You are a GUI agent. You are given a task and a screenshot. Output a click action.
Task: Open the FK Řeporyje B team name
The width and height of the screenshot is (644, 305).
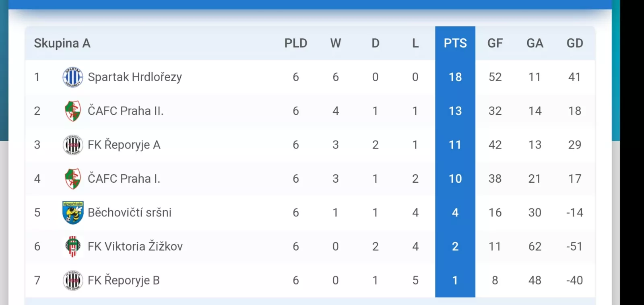[x=124, y=280]
